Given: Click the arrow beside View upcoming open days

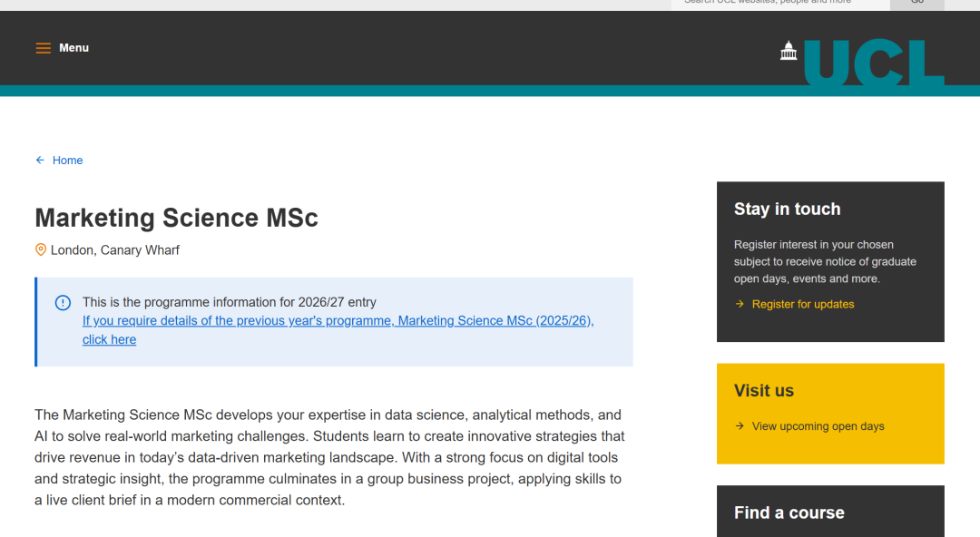Looking at the screenshot, I should 740,426.
